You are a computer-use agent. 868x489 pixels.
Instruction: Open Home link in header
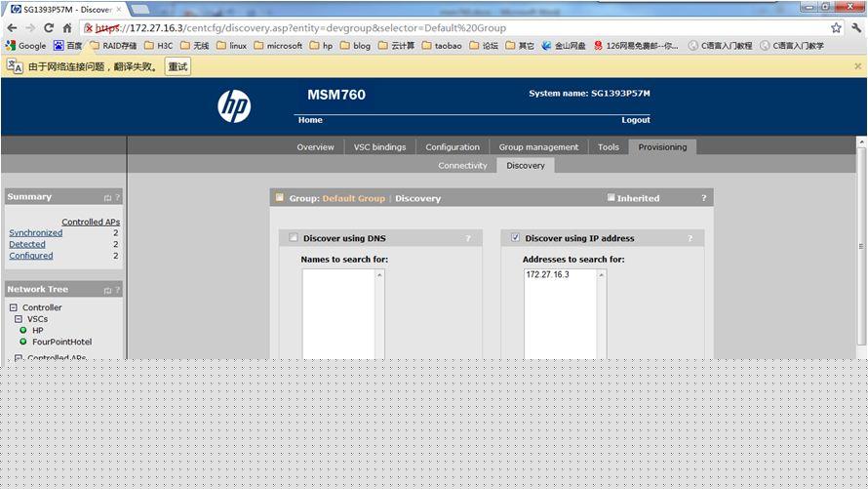(310, 120)
